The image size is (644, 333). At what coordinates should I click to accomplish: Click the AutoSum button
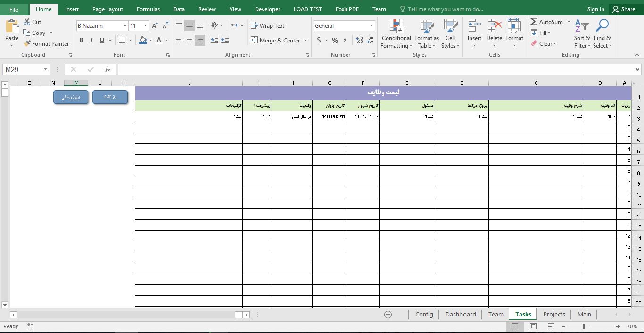pos(546,22)
